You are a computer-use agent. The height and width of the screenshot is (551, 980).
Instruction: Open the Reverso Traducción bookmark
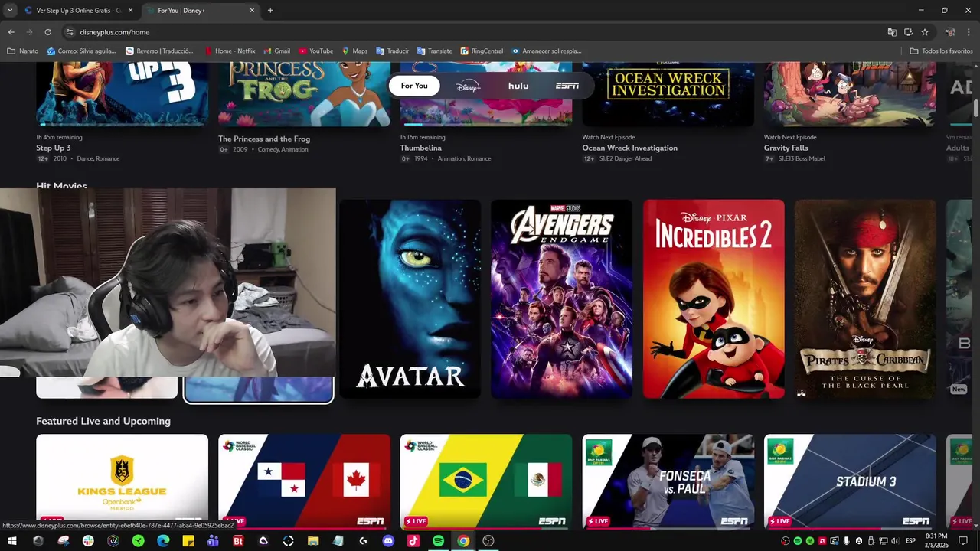click(159, 51)
